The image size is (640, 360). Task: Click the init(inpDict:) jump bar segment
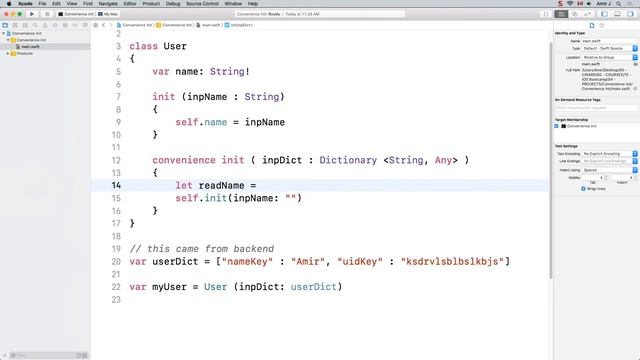pyautogui.click(x=239, y=25)
